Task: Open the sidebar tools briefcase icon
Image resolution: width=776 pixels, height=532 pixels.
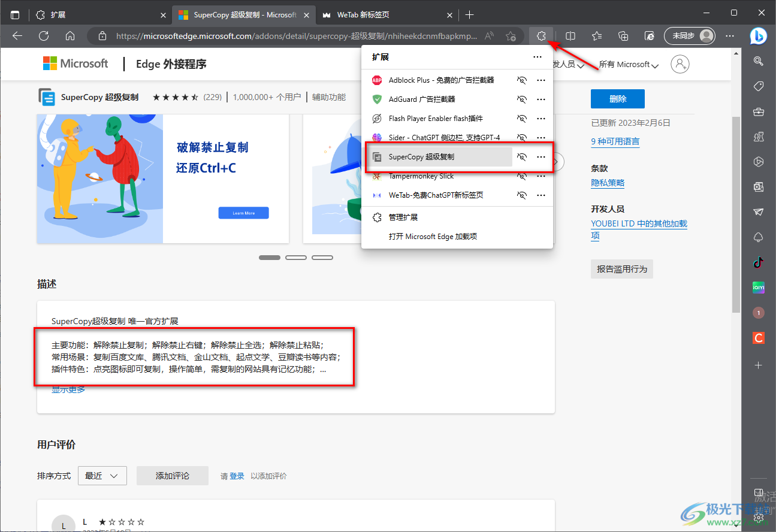Action: [759, 111]
